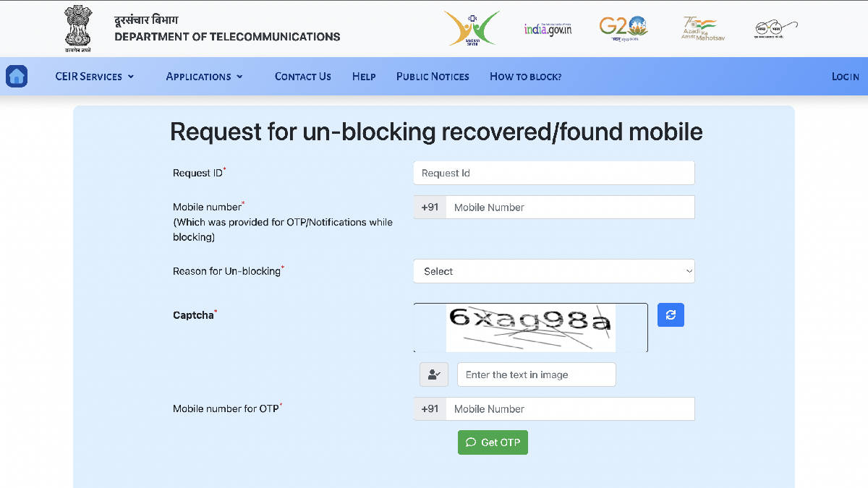This screenshot has height=488, width=868.
Task: Open the Contact Us menu item
Action: 303,77
